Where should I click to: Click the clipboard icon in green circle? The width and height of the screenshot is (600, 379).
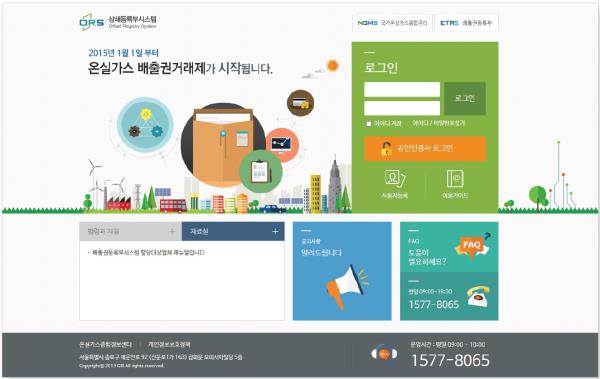(x=261, y=171)
